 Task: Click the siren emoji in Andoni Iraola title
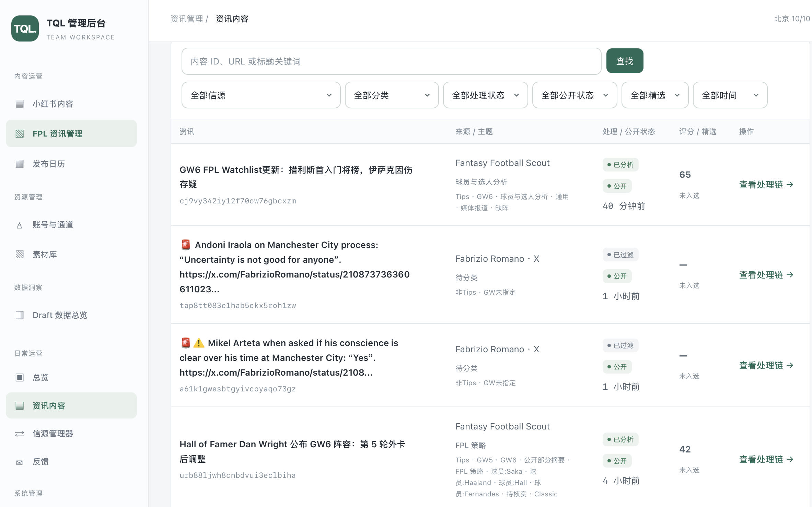[186, 245]
